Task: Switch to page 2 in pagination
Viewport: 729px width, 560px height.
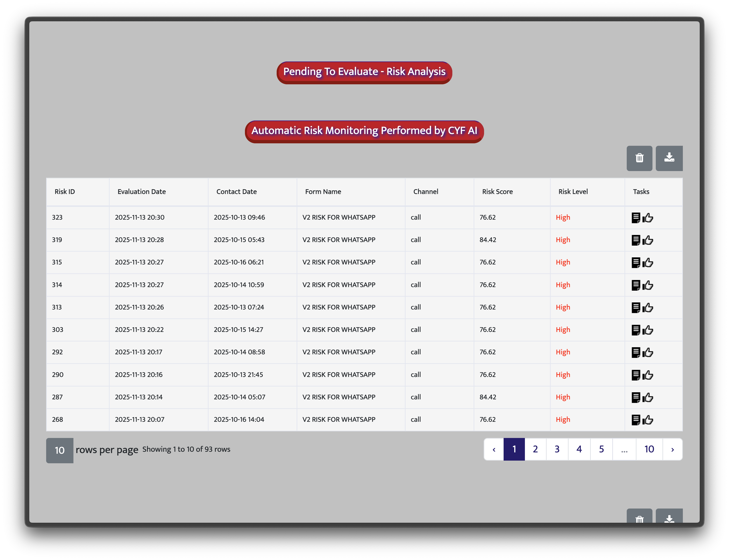Action: 535,449
